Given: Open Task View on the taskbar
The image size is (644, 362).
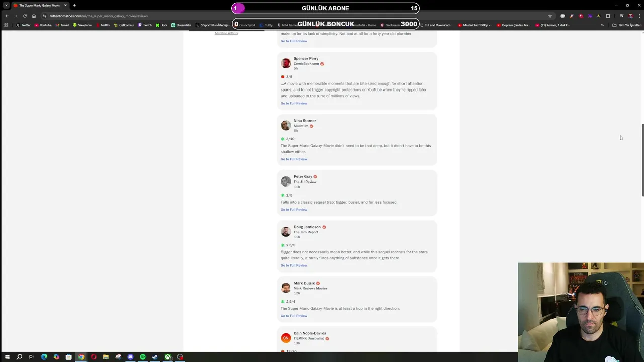Looking at the screenshot, I should pos(31,357).
